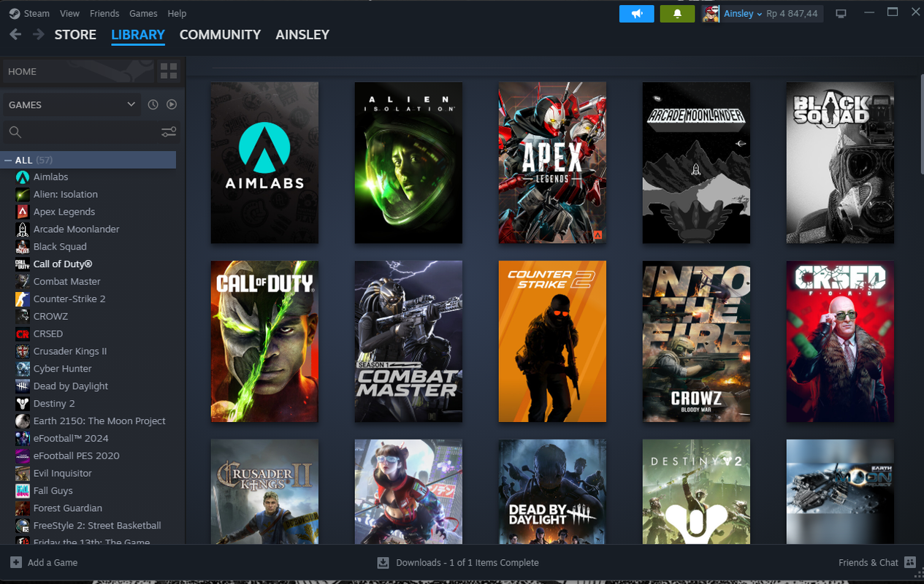
Task: Open the AINSLEY profile tab
Action: (302, 34)
